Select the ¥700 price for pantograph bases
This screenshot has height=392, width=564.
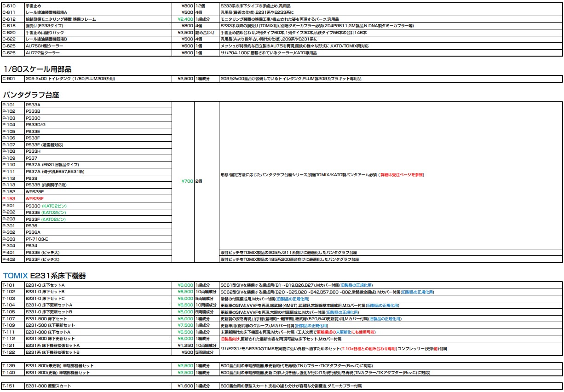(188, 181)
